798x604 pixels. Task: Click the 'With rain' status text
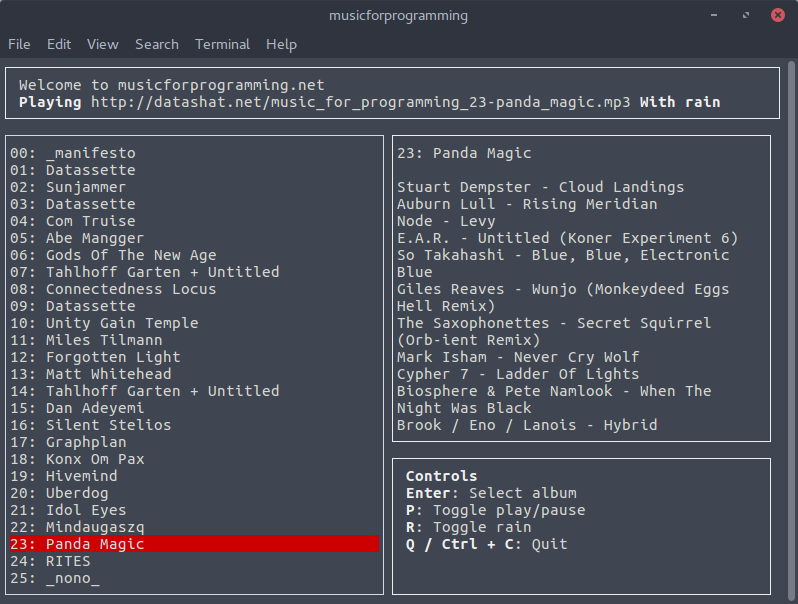tap(680, 102)
